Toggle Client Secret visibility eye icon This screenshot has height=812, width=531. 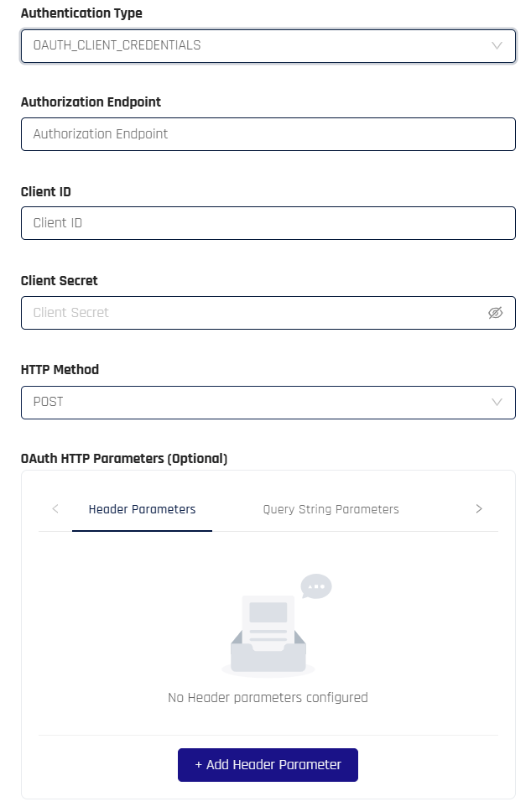[x=495, y=313]
